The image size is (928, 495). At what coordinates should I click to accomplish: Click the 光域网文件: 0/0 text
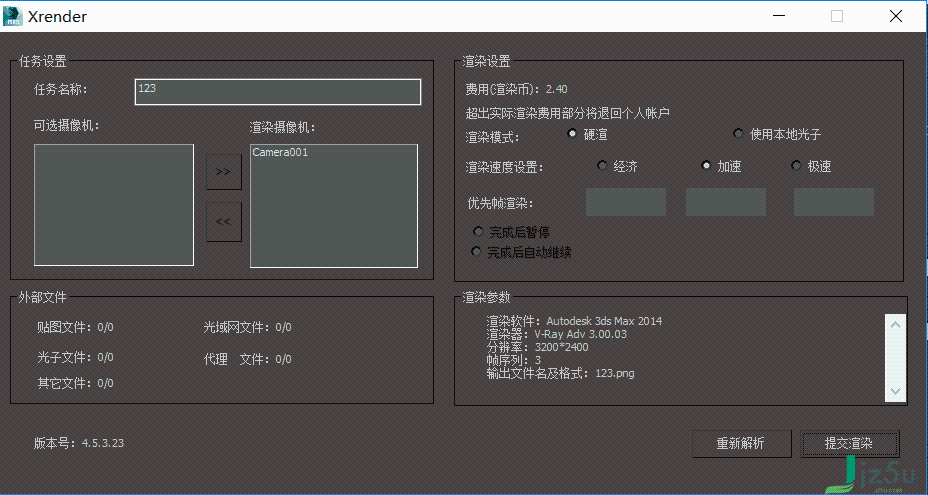click(x=247, y=327)
